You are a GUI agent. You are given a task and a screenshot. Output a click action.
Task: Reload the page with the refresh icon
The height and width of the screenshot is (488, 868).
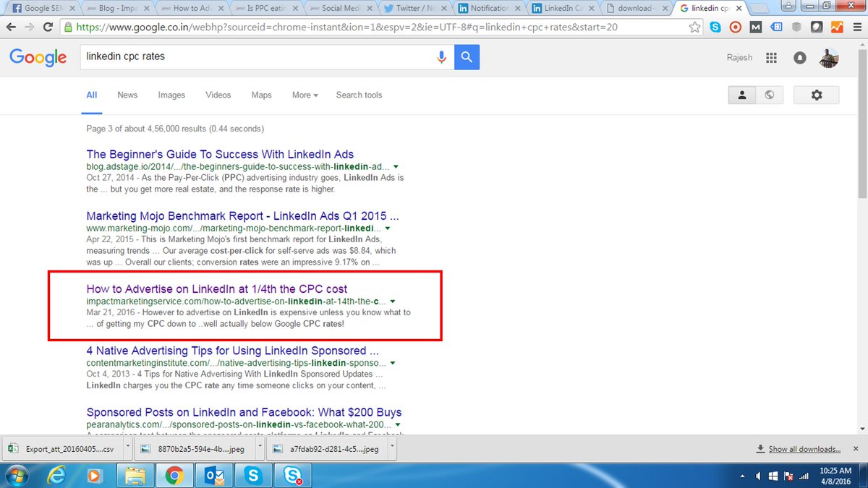click(48, 27)
